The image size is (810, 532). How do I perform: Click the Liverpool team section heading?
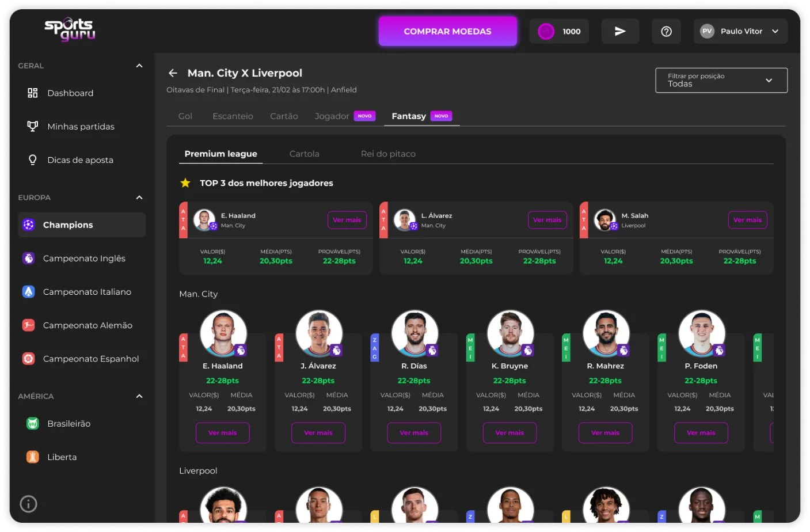pos(198,470)
